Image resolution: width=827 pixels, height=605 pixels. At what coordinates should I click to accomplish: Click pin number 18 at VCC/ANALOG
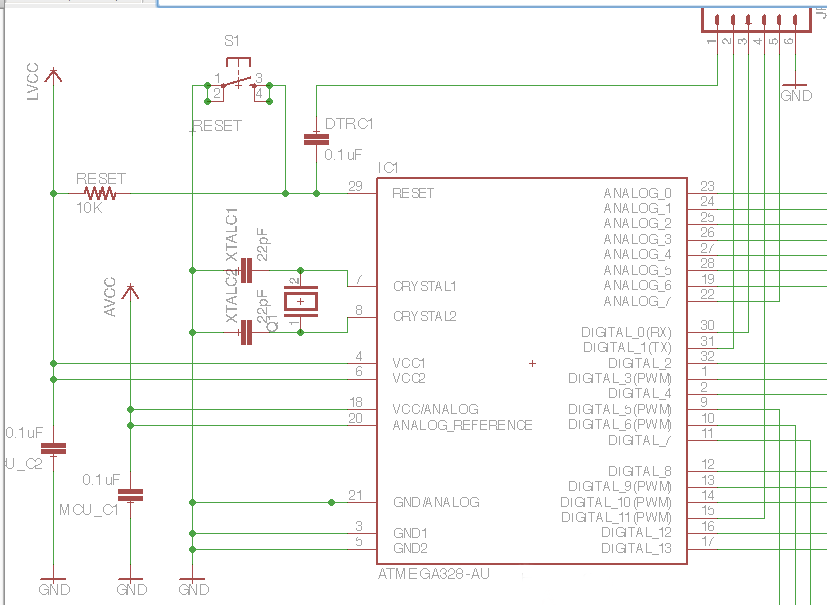click(355, 402)
